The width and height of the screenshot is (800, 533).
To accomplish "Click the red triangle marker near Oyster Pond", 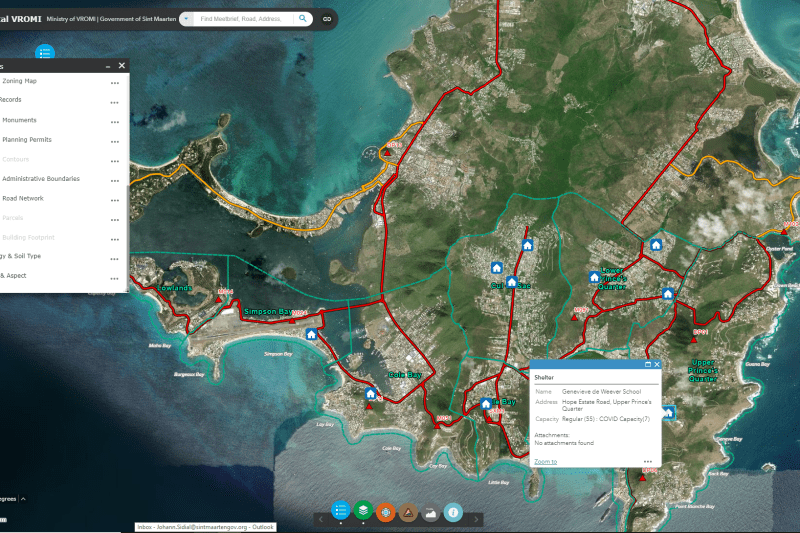I will [784, 232].
